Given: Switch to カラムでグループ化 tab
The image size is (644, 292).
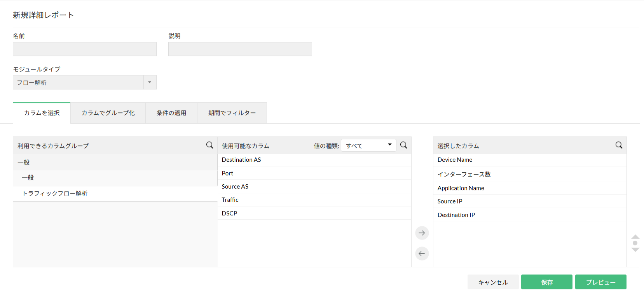Looking at the screenshot, I should pos(108,113).
